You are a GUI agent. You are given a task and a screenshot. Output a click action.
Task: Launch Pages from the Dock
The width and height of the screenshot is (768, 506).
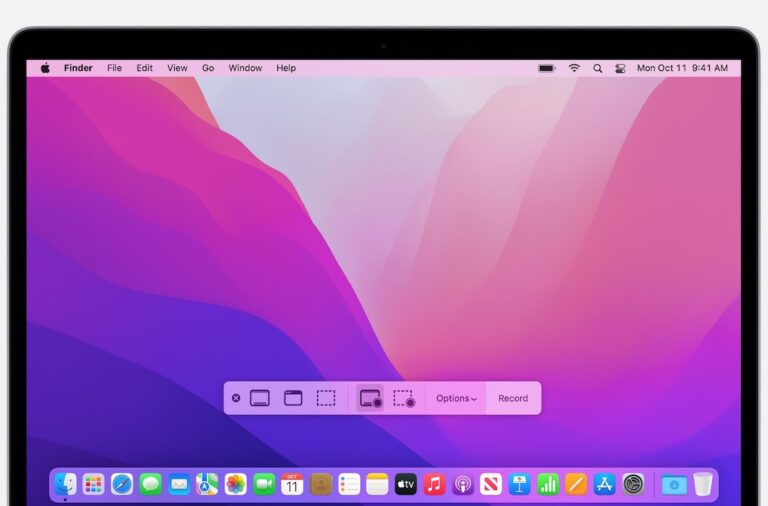pyautogui.click(x=576, y=484)
